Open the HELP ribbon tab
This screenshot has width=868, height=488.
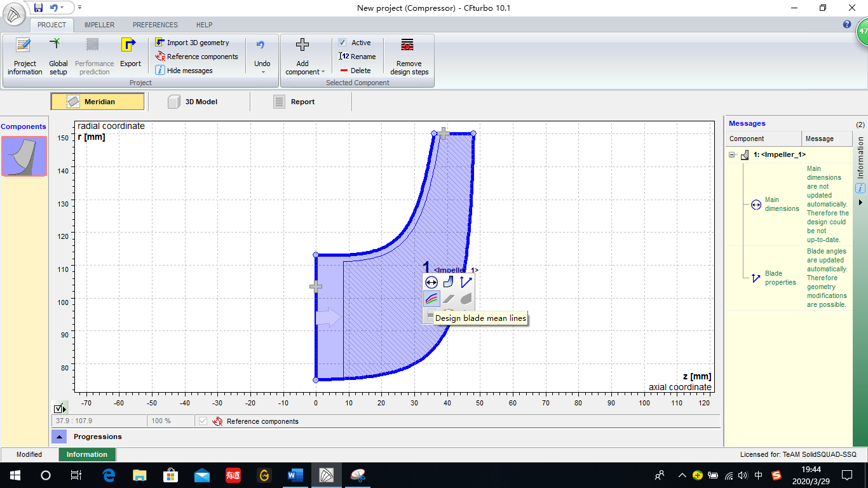[x=204, y=25]
